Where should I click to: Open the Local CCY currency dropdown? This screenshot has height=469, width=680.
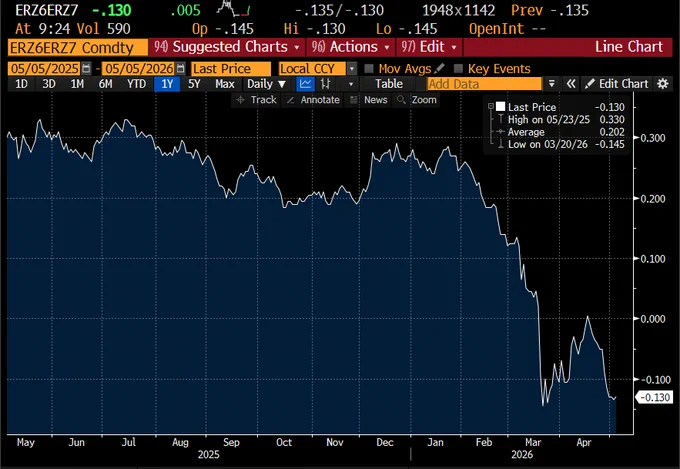pyautogui.click(x=352, y=69)
